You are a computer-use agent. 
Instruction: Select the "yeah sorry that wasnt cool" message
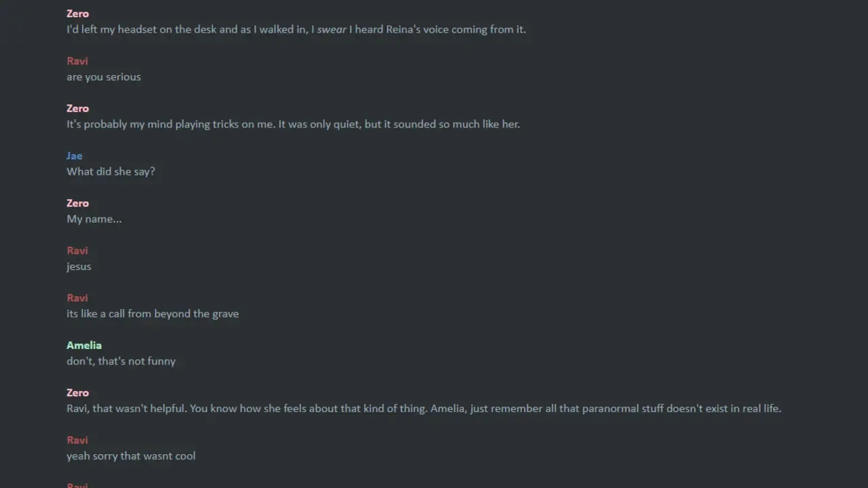[x=131, y=457]
